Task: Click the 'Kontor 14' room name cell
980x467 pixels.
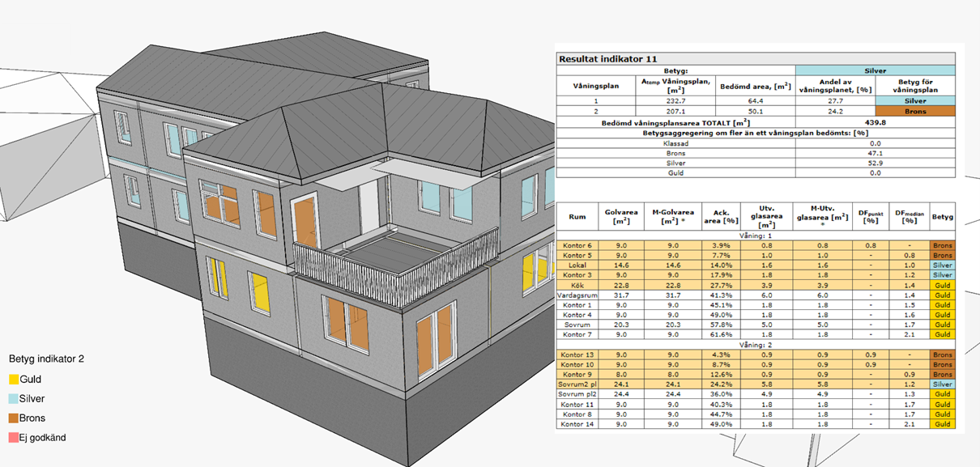Action: [577, 423]
